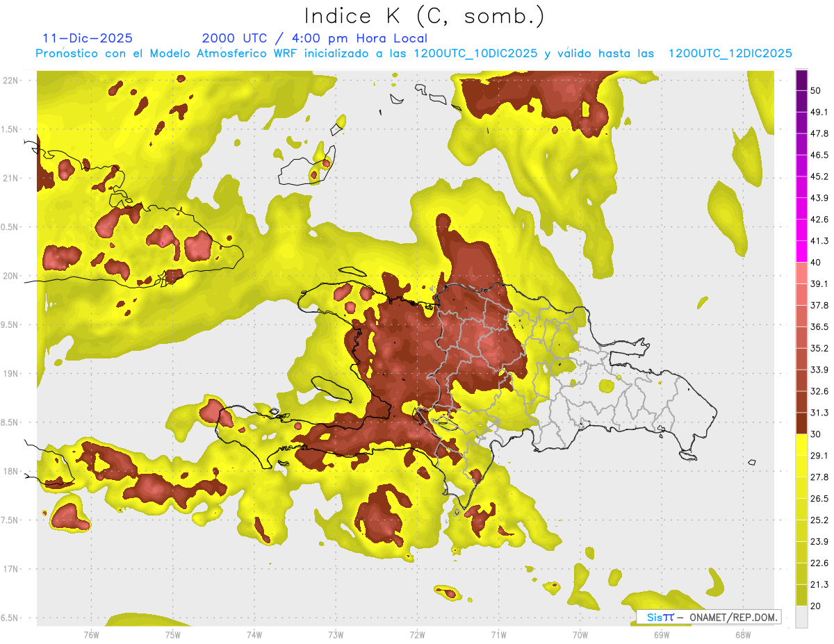Click the dark purple colorbar segment above 50
Image resolution: width=834 pixels, height=644 pixels.
801,81
